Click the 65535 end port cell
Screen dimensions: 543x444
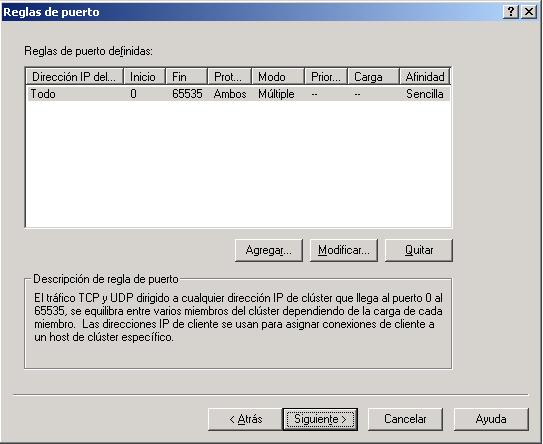point(187,94)
